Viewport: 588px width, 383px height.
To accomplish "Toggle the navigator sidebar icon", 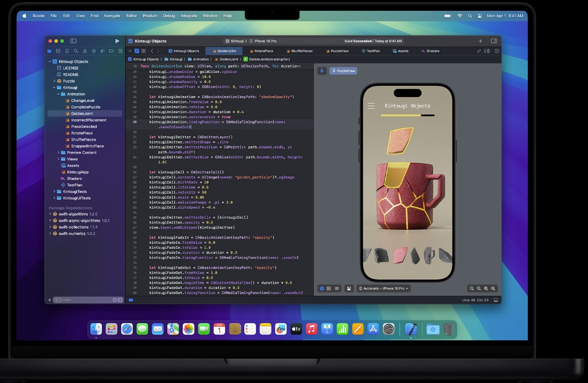I will [73, 41].
